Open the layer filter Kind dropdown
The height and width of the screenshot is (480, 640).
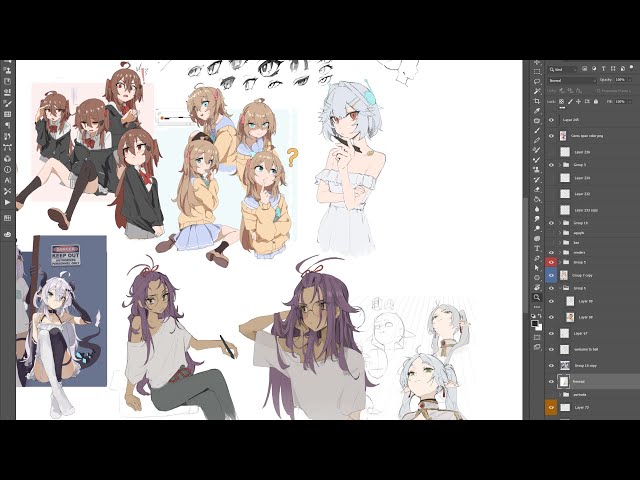coord(563,69)
